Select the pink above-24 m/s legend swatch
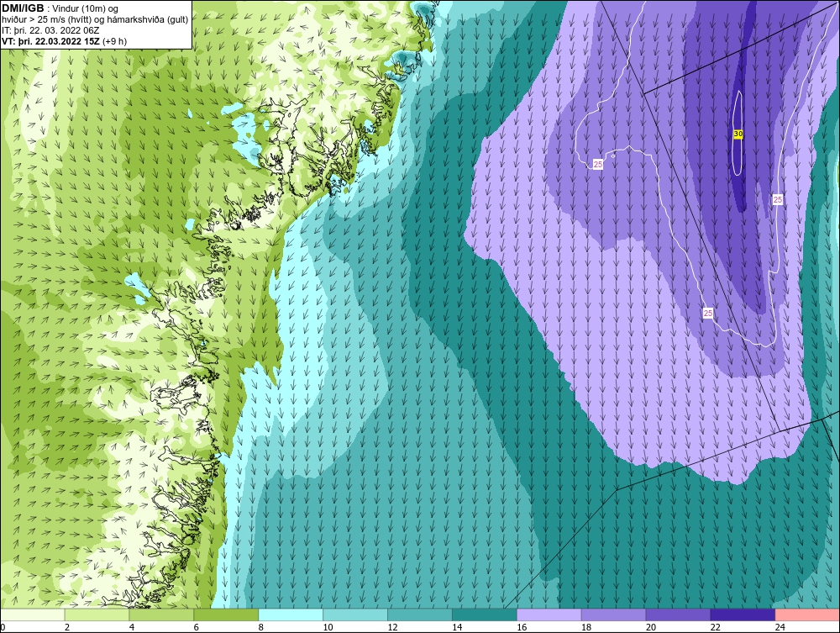The height and width of the screenshot is (633, 840). point(807,615)
